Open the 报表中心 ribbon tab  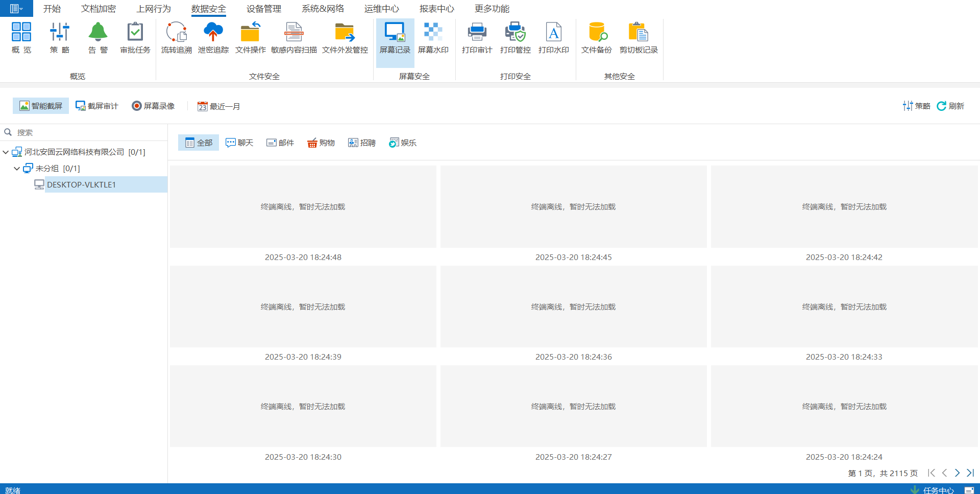[436, 9]
